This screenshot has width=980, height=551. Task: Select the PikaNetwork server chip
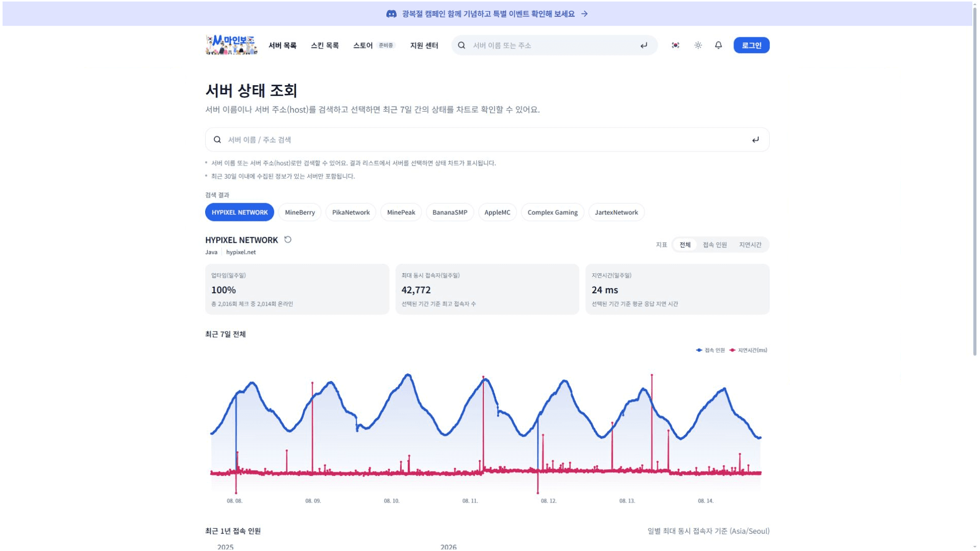tap(351, 212)
